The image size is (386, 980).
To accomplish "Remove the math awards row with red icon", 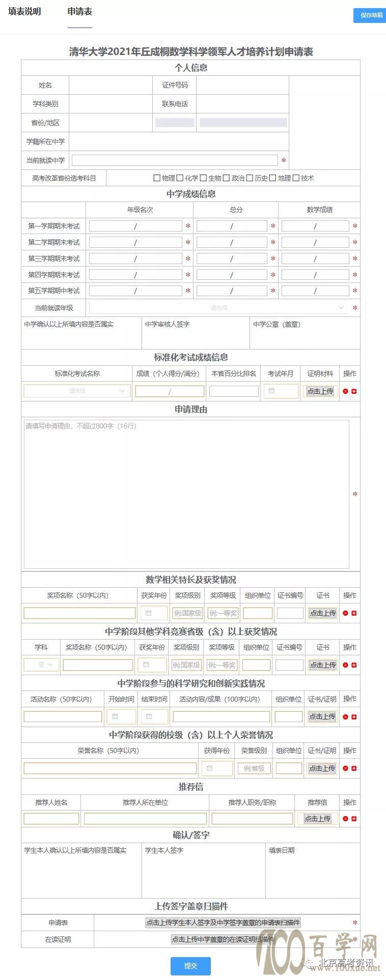I will (345, 613).
